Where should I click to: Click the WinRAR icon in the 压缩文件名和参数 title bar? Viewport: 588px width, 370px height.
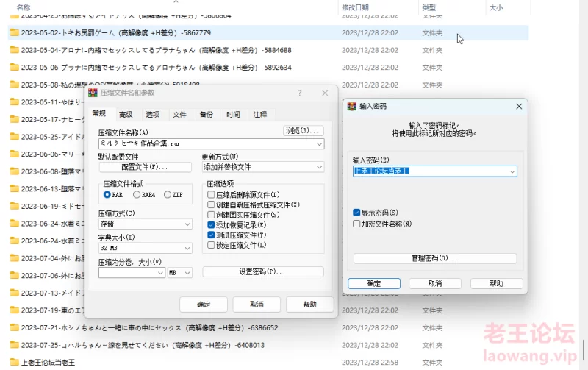click(93, 93)
